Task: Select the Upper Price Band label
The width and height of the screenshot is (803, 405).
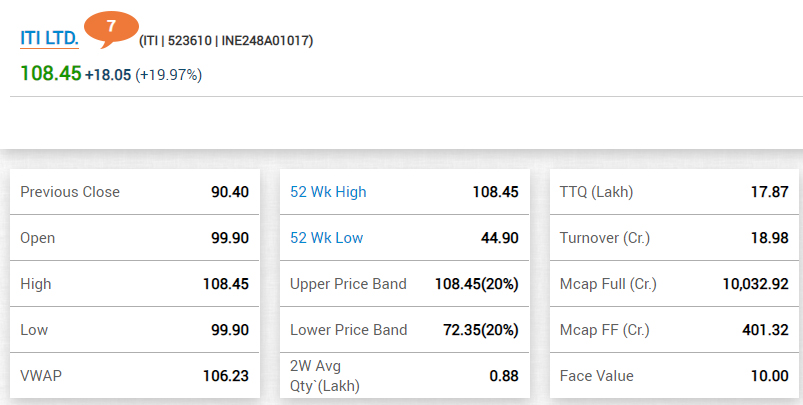Action: coord(348,284)
